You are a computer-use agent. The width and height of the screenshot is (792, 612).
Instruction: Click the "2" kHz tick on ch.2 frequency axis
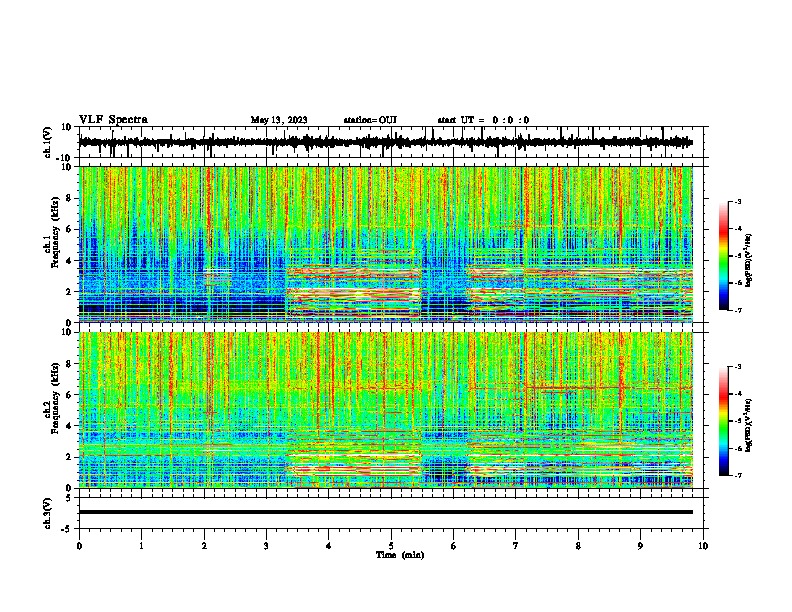[x=70, y=457]
